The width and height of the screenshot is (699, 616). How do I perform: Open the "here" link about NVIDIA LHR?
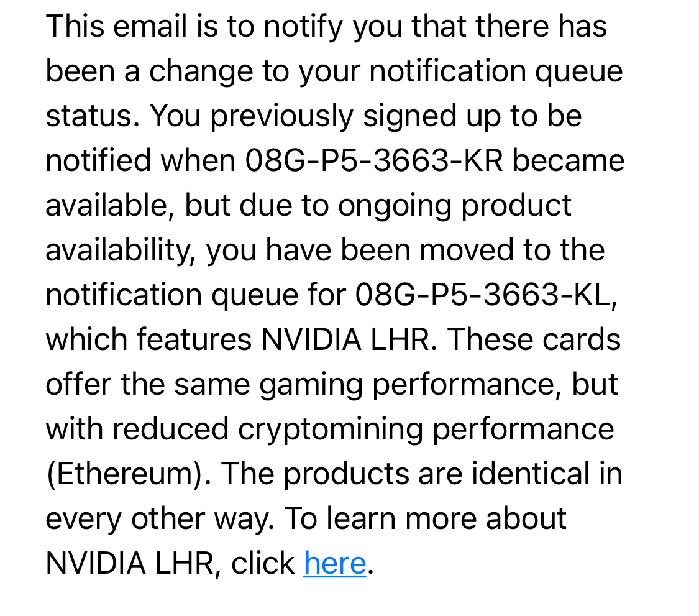[x=335, y=563]
